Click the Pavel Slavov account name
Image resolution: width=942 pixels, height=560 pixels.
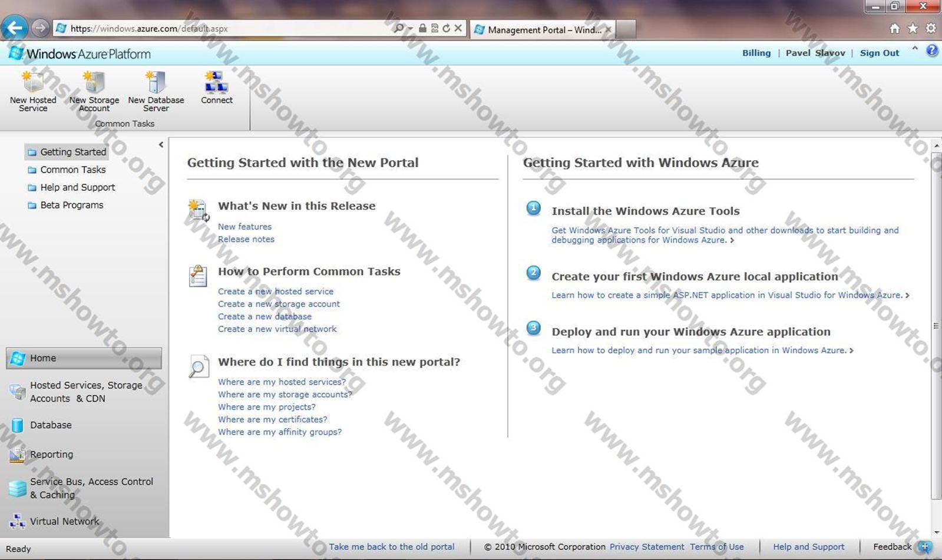[815, 52]
